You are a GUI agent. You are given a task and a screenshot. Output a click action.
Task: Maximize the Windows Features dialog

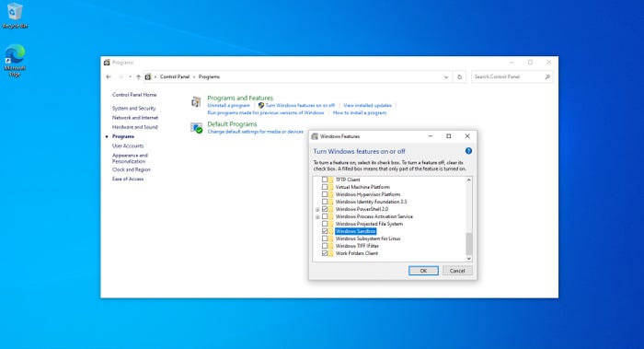pos(449,136)
